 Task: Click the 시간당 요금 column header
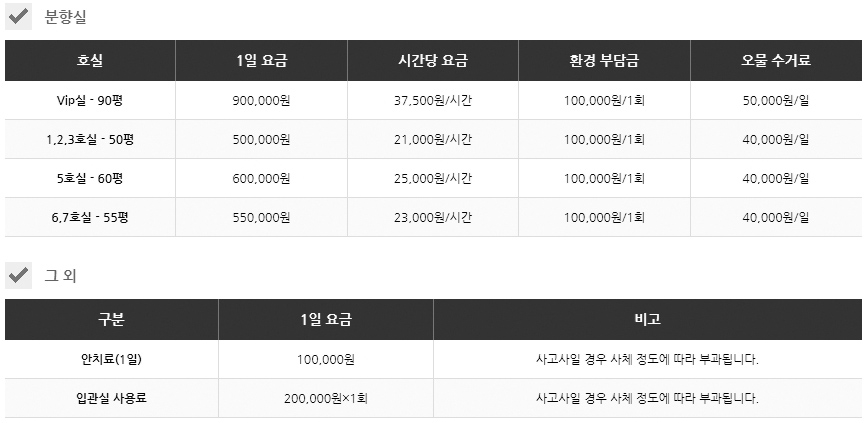pyautogui.click(x=433, y=61)
